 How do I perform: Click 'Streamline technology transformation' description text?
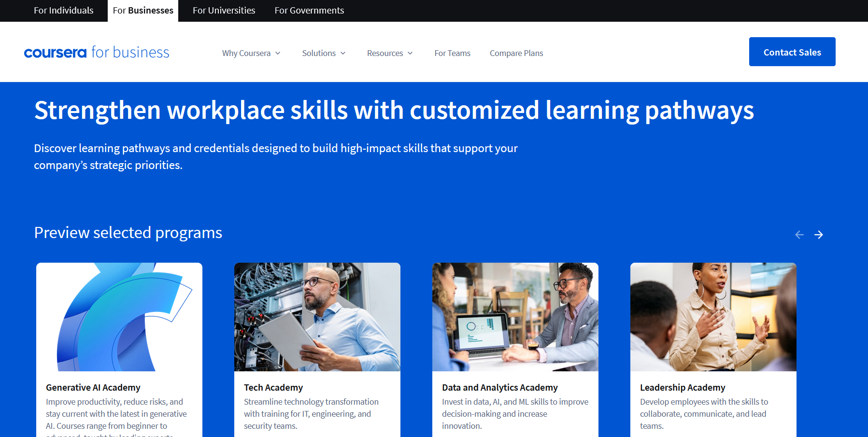(x=311, y=414)
